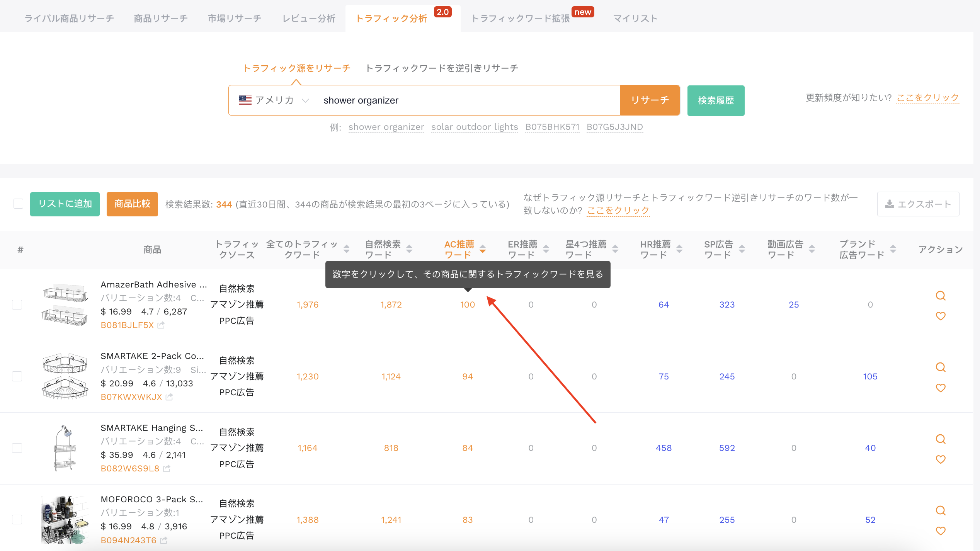Favorite the SMARTAKE Hanging product

[941, 459]
